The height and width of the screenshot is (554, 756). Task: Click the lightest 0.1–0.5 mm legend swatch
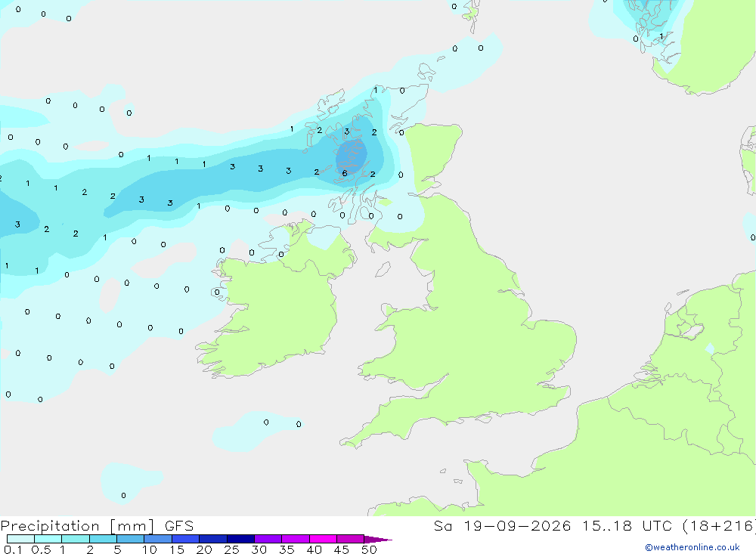(20, 539)
